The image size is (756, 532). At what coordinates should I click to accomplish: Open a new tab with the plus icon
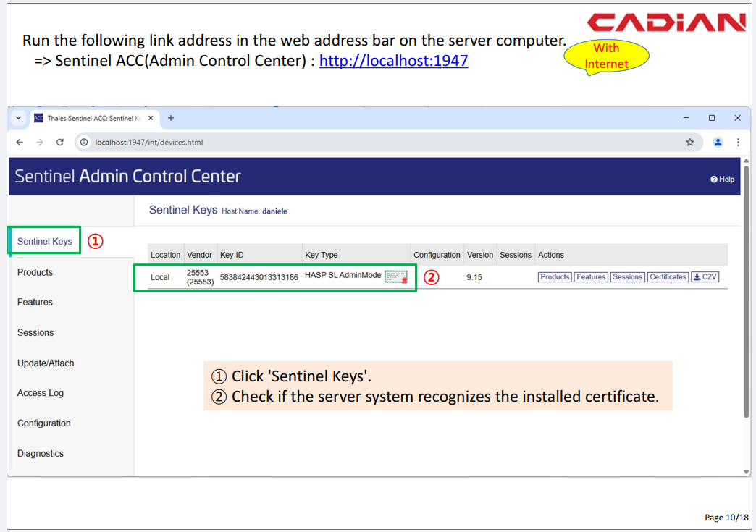click(171, 118)
